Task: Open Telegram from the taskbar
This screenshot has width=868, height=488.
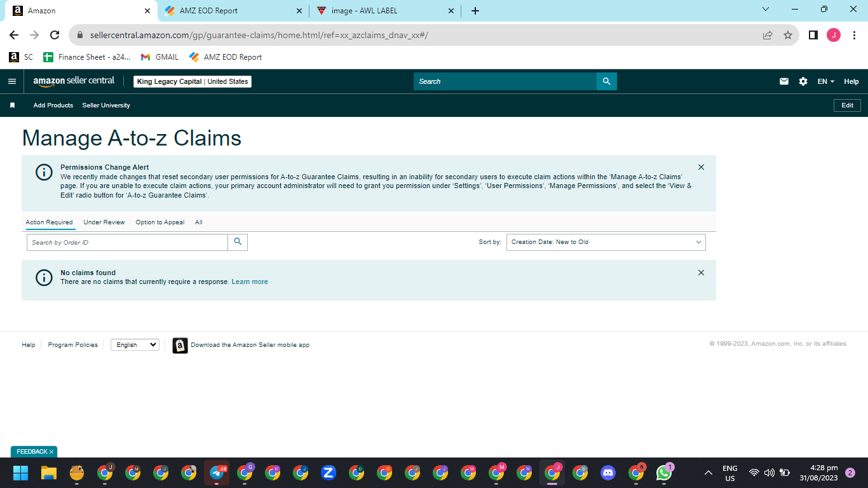Action: pyautogui.click(x=217, y=473)
